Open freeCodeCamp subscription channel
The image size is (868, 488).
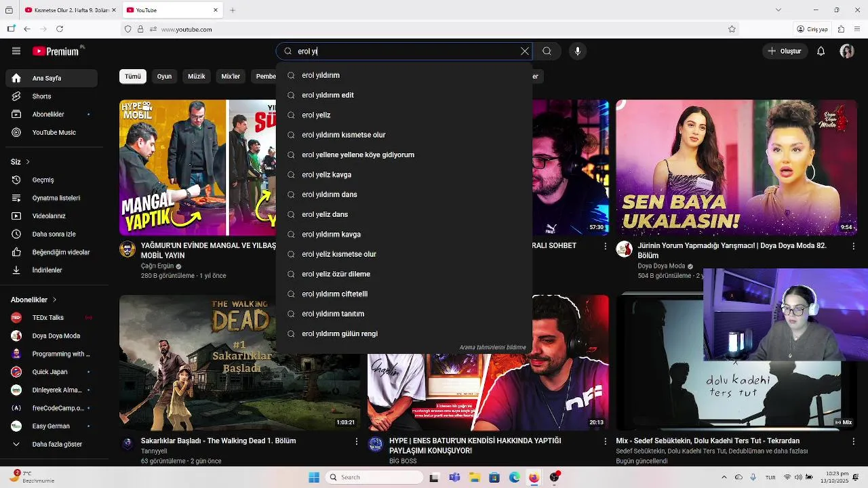point(52,408)
